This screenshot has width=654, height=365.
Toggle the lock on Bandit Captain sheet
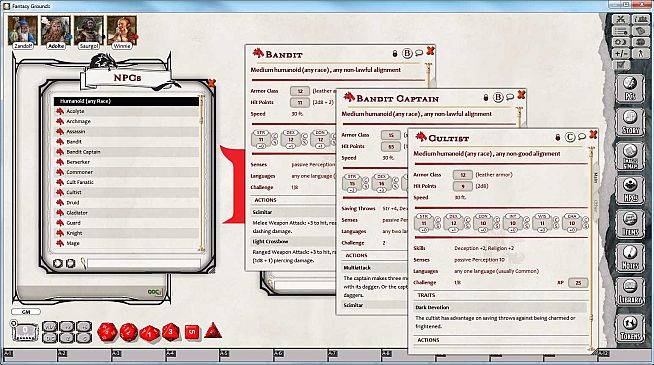coord(485,98)
